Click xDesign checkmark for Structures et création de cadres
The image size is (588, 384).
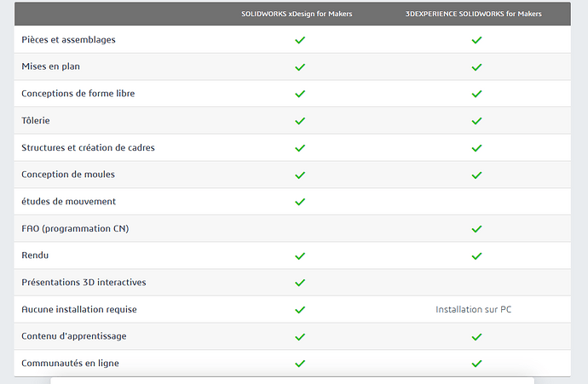click(300, 148)
